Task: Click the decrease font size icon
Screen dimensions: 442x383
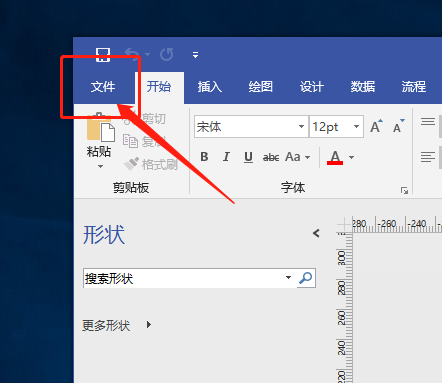Action: 399,126
